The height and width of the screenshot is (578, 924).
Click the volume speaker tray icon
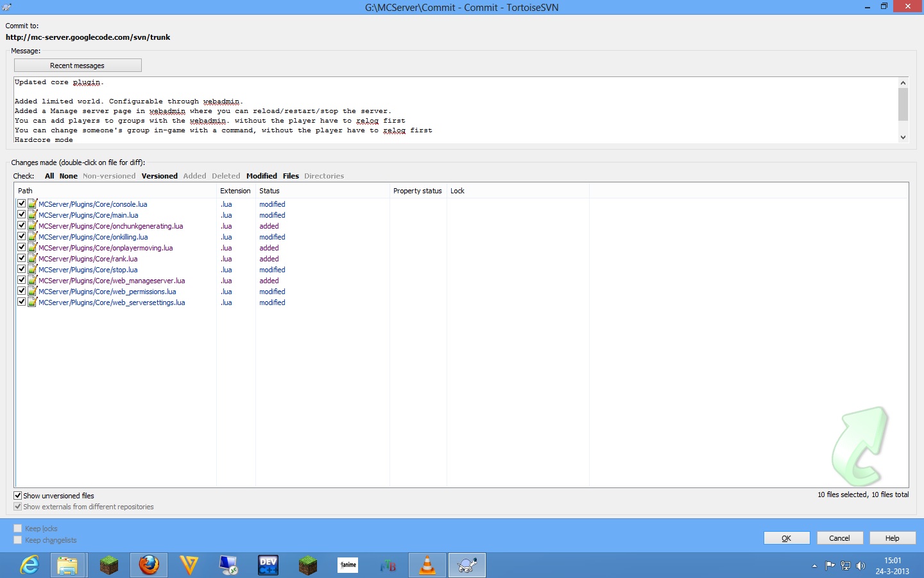(x=860, y=566)
